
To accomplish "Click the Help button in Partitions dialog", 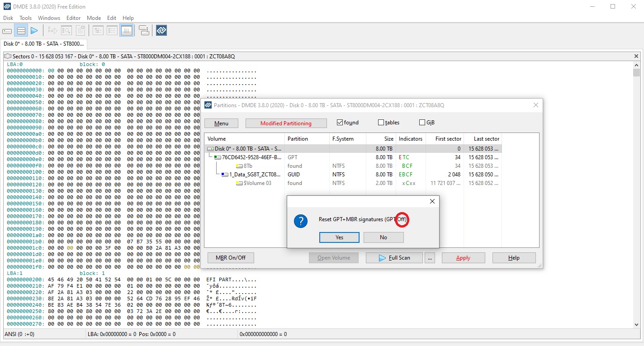I will [x=514, y=258].
